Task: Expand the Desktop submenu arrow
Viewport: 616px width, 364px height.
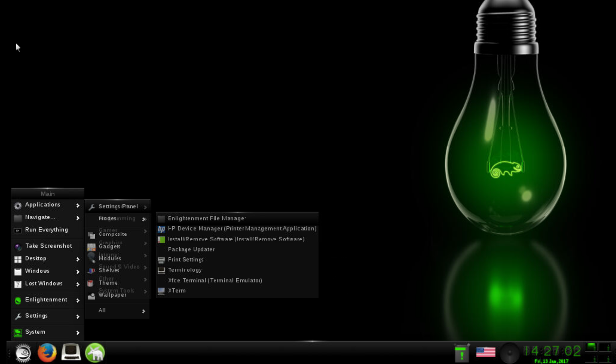Action: tap(78, 259)
